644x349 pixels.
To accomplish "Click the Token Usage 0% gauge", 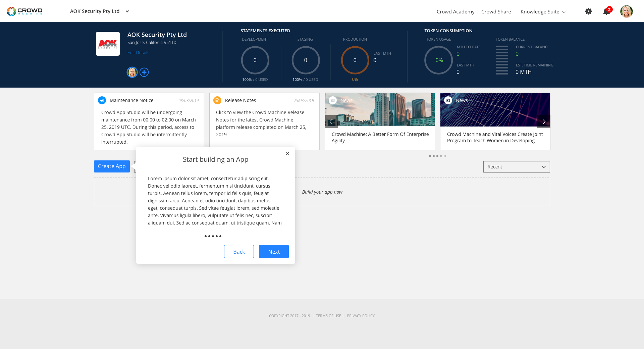I will point(439,60).
